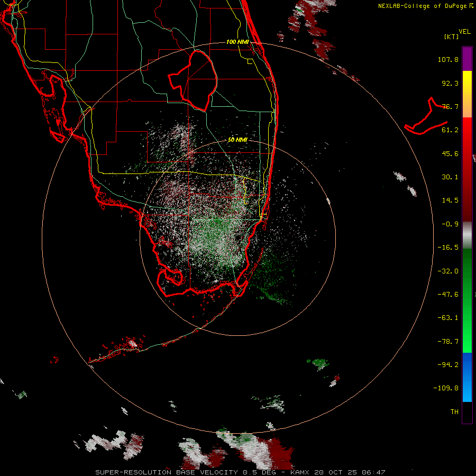Click the 92.3 velocity scale value
Viewport: 476px width, 476px height.
(450, 83)
